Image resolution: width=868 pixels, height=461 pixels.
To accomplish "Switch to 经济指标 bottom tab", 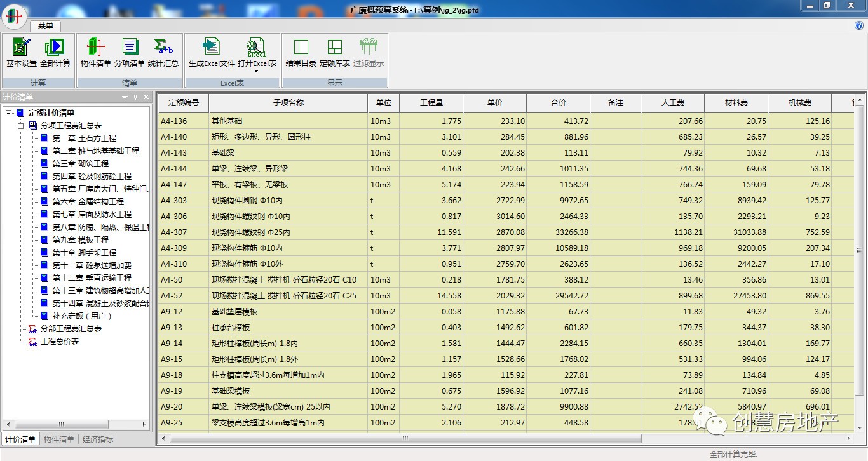I will tap(98, 439).
